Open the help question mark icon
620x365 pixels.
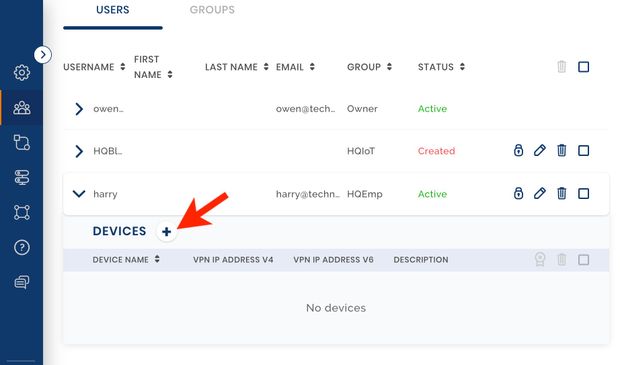[x=22, y=247]
